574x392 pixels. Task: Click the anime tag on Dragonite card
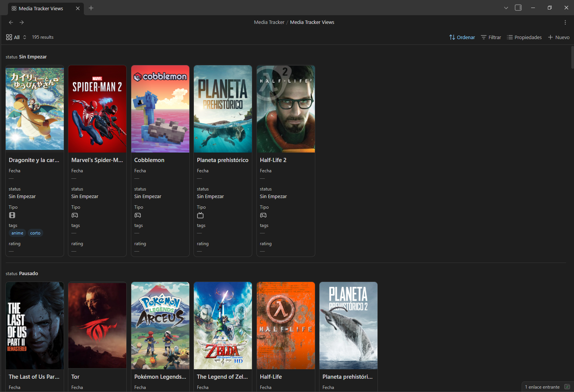(x=17, y=233)
